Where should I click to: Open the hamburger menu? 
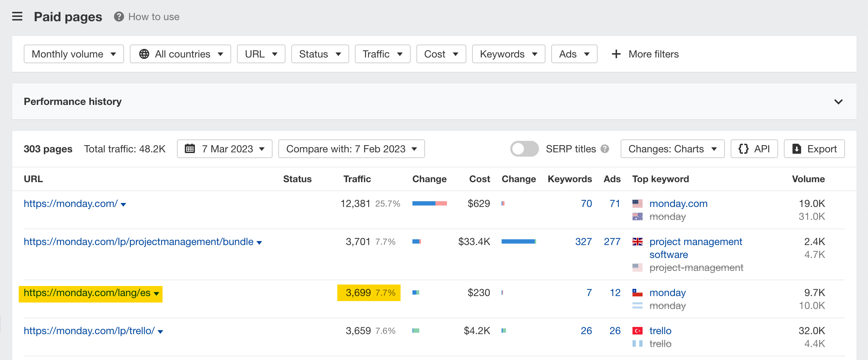(17, 17)
